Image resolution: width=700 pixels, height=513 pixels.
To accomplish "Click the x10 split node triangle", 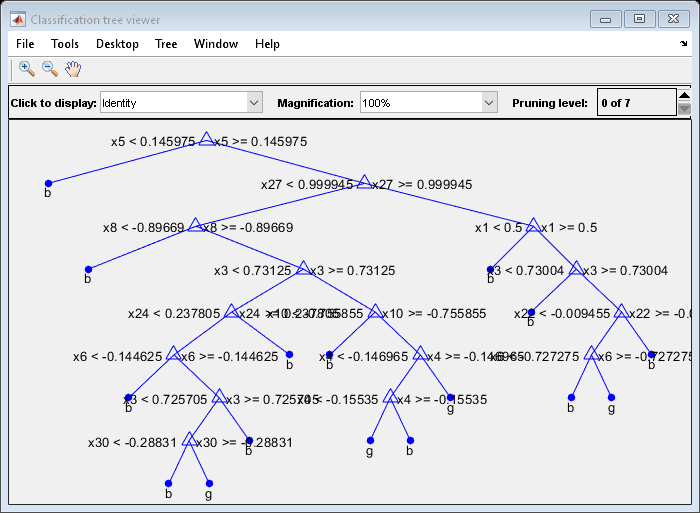I will 375,311.
